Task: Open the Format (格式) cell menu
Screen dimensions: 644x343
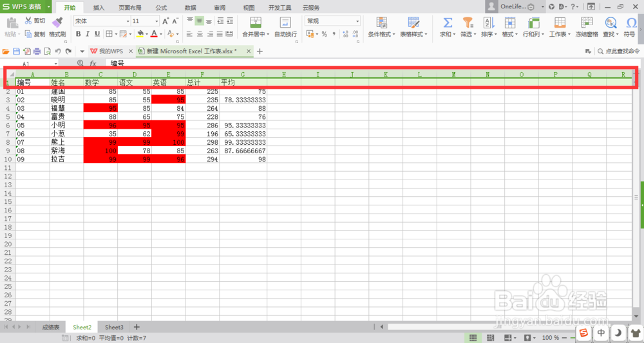Action: [x=509, y=27]
